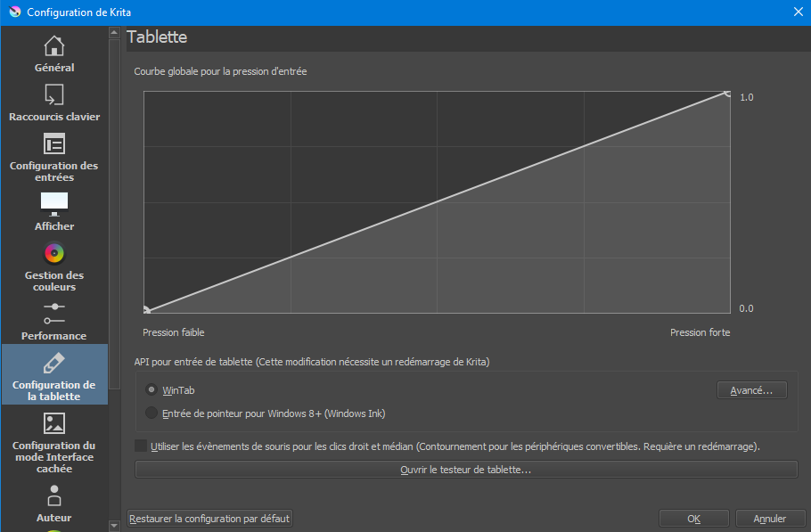Viewport: 811px width, 532px height.
Task: Click the curve's top-right control point
Action: click(728, 93)
